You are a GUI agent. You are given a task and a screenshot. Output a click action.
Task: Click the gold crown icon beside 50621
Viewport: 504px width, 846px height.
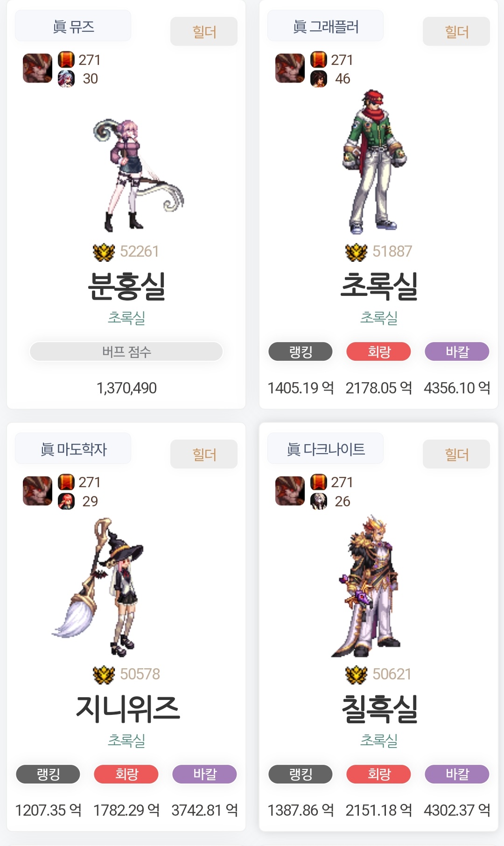pyautogui.click(x=356, y=674)
